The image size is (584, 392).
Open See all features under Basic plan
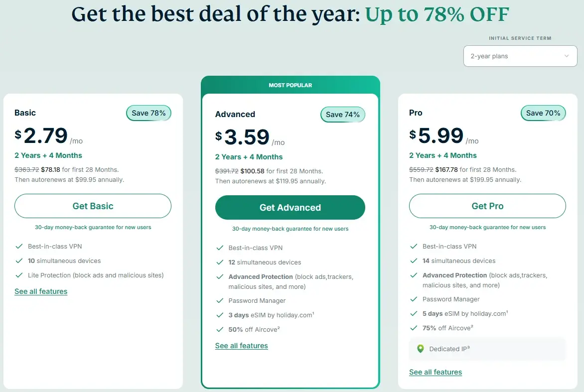pos(41,291)
